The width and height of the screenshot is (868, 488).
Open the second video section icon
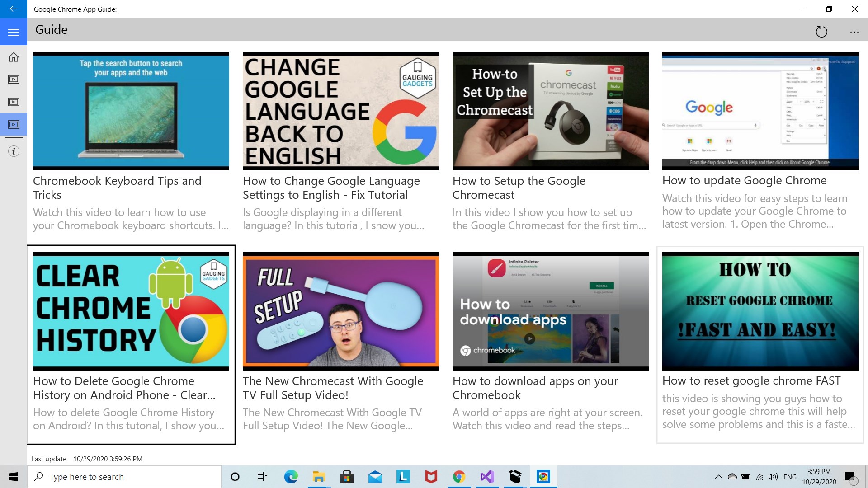(x=14, y=102)
